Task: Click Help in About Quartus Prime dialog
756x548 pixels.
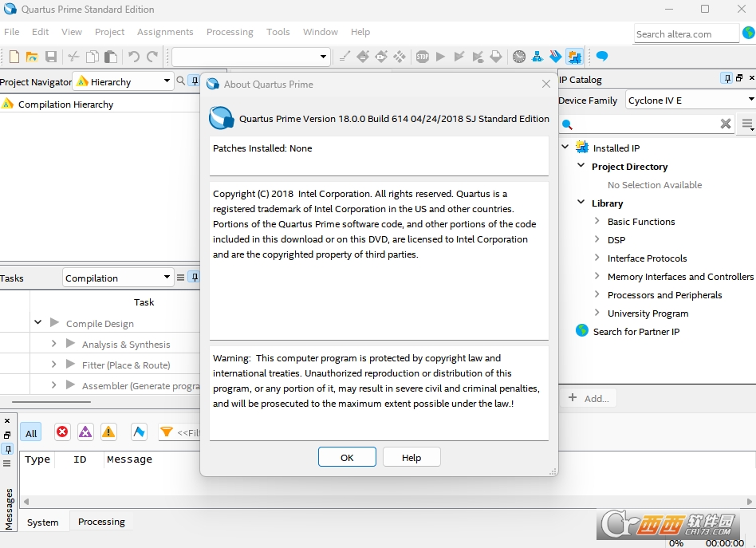Action: (x=411, y=457)
